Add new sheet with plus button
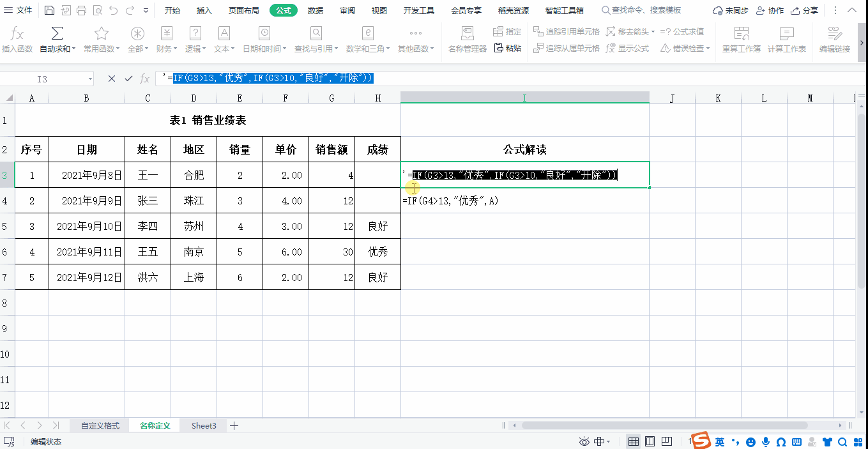The width and height of the screenshot is (868, 449). click(234, 425)
